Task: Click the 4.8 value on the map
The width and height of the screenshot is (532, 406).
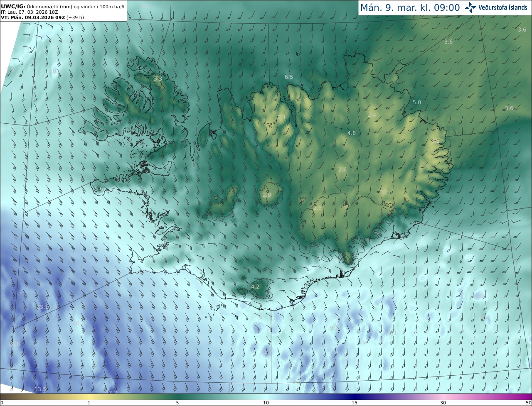Action: tap(352, 133)
